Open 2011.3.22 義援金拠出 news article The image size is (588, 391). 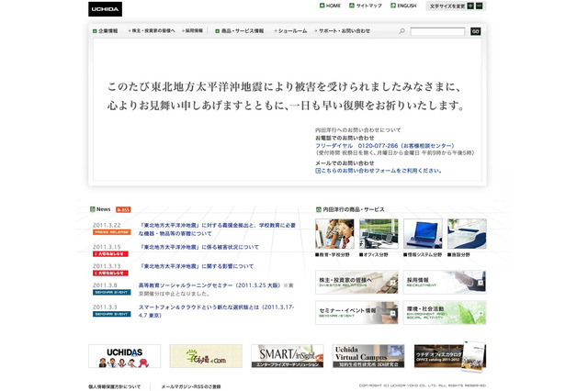tap(217, 229)
